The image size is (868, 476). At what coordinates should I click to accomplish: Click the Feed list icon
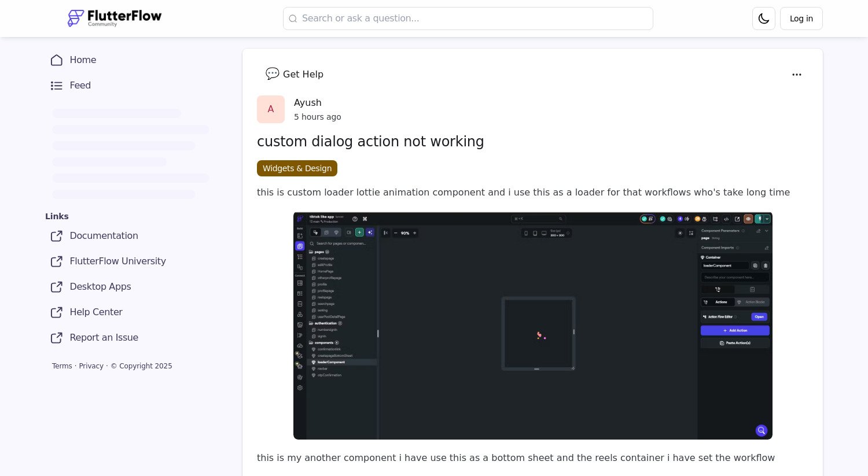tap(57, 86)
